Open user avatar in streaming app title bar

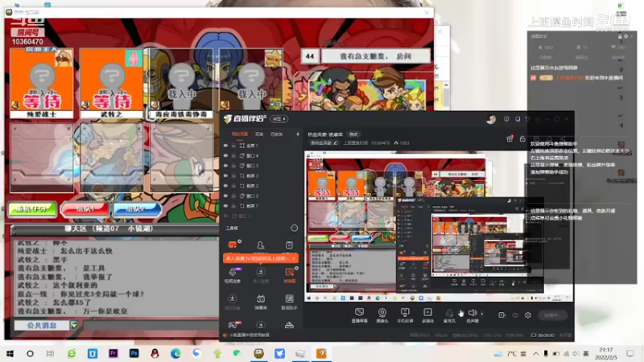[491, 119]
